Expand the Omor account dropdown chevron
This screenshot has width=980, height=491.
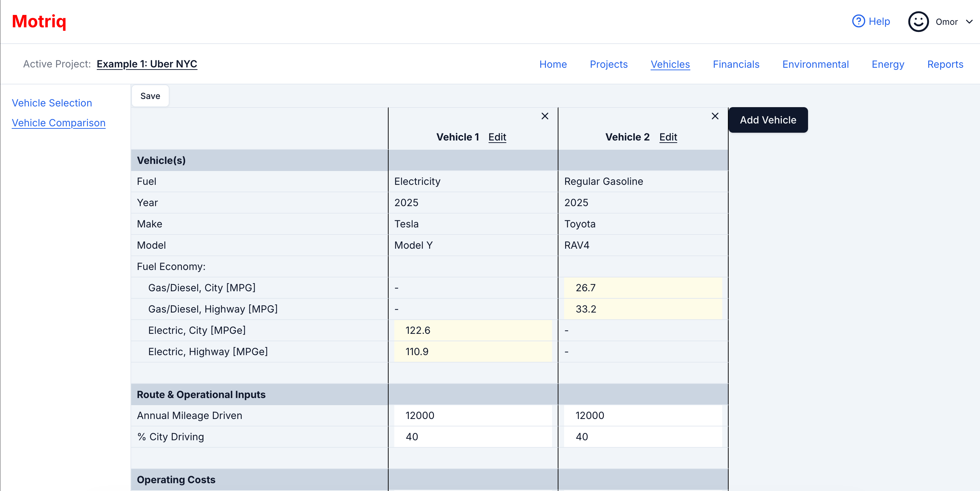point(969,22)
